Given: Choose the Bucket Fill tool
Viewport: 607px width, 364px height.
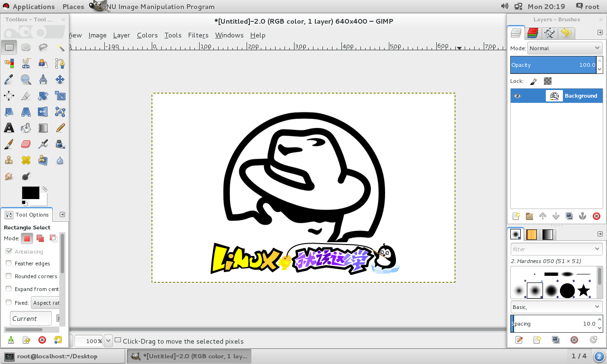Looking at the screenshot, I should pos(26,127).
